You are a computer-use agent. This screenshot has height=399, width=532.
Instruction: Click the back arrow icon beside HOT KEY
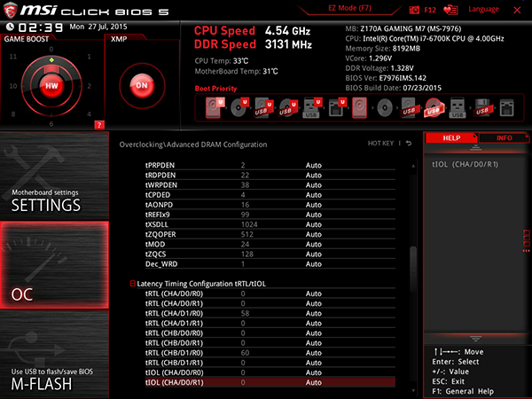pos(409,143)
